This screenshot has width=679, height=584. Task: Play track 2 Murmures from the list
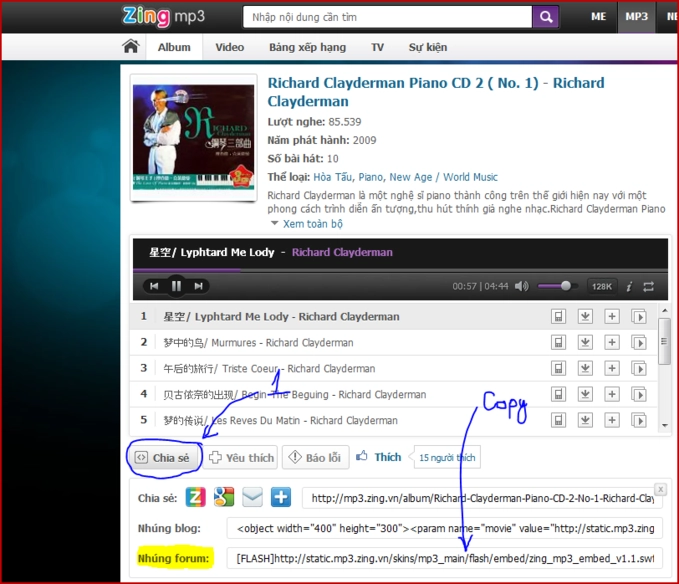click(x=258, y=342)
